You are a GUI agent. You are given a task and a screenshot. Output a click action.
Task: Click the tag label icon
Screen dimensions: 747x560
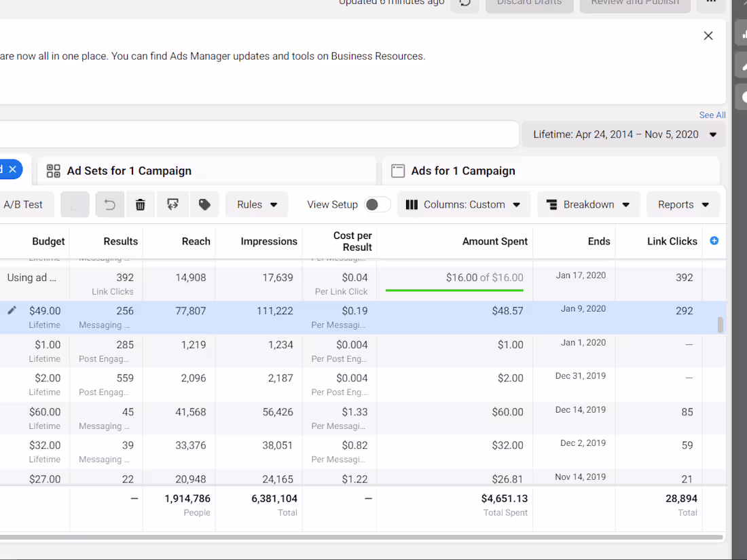tap(204, 204)
